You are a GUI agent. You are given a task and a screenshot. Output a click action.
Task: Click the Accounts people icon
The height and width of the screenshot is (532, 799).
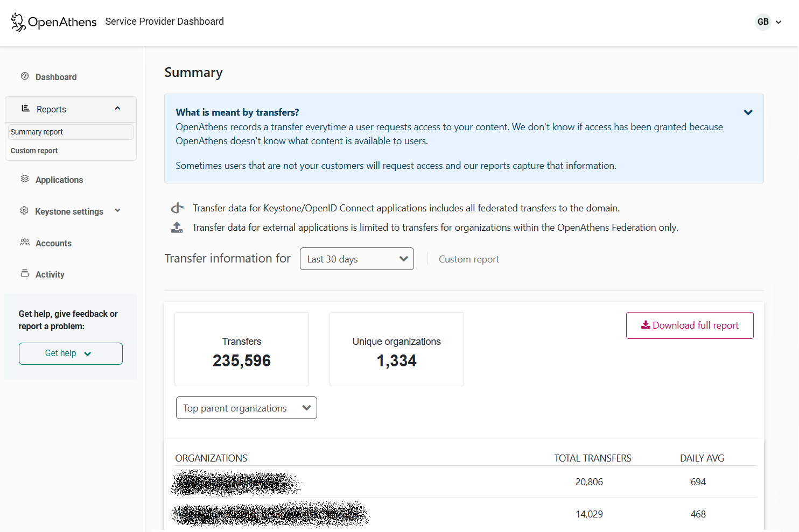tap(25, 243)
